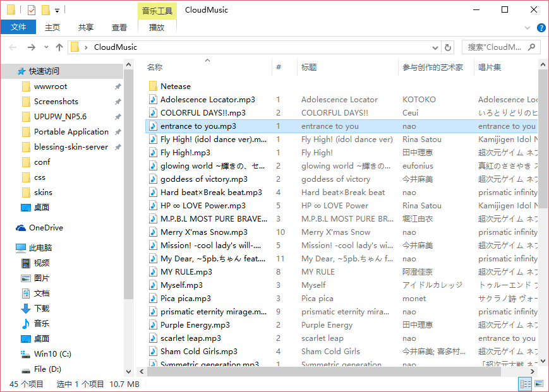The height and width of the screenshot is (392, 549).
Task: Select Adolescence Locator.mp3 file icon
Action: click(x=153, y=99)
